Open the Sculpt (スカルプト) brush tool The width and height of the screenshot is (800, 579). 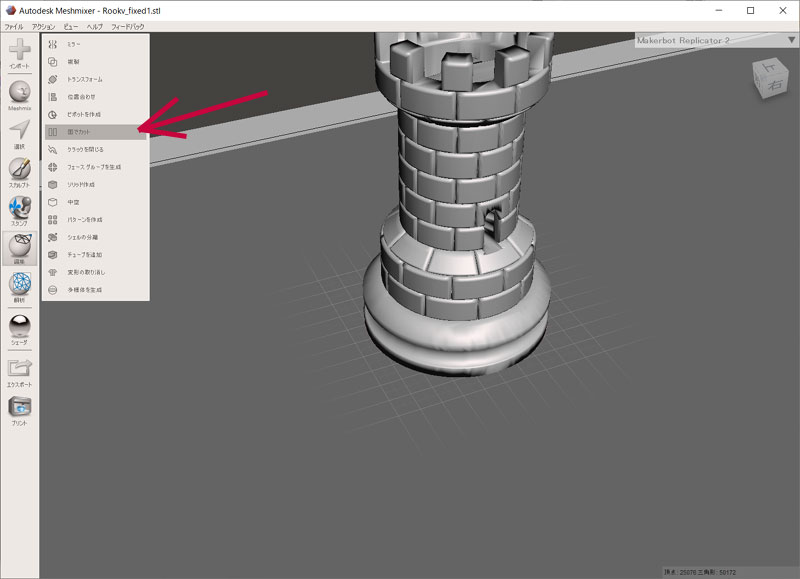19,171
